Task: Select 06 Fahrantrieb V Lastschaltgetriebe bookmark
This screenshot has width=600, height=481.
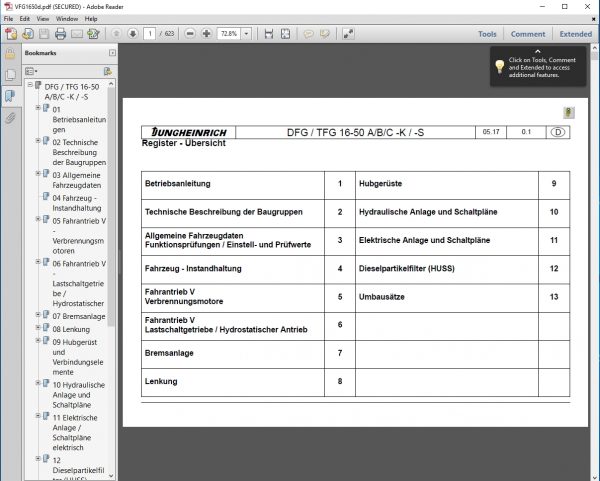Action: (x=79, y=284)
